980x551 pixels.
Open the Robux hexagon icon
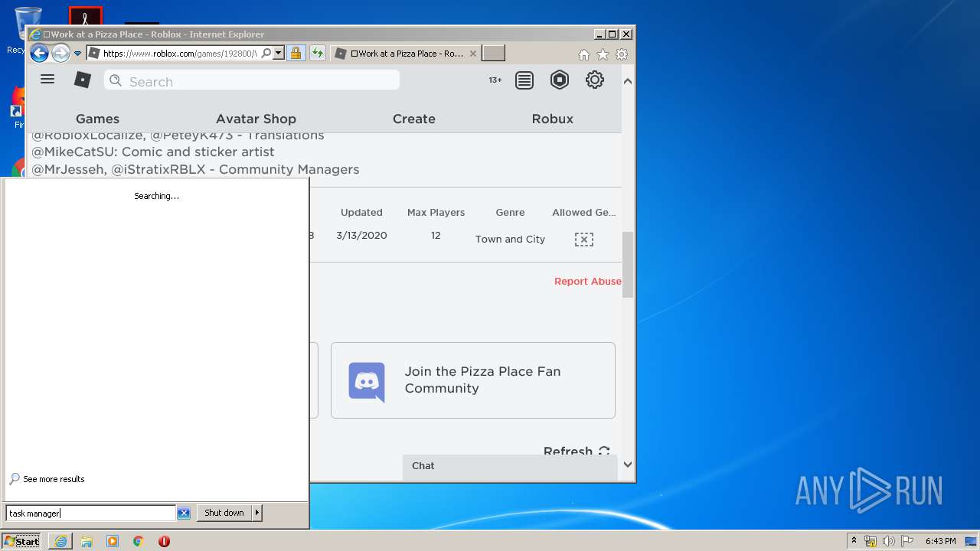(560, 80)
